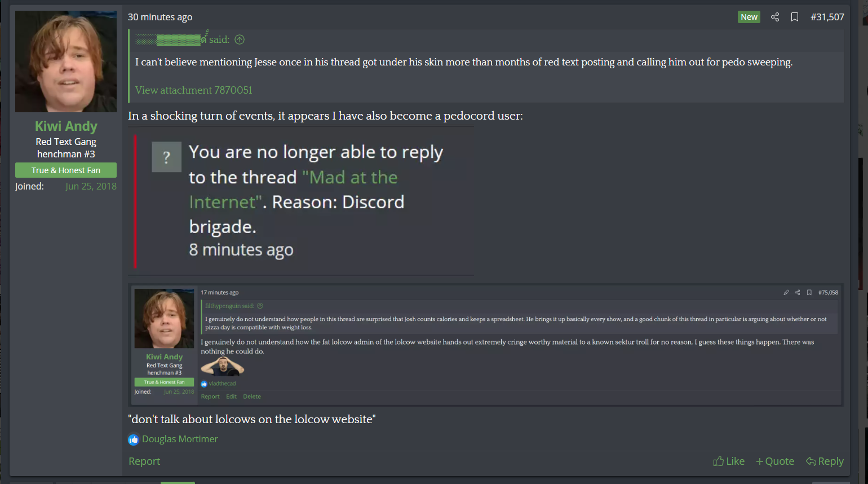
Task: Report this post
Action: 144,461
